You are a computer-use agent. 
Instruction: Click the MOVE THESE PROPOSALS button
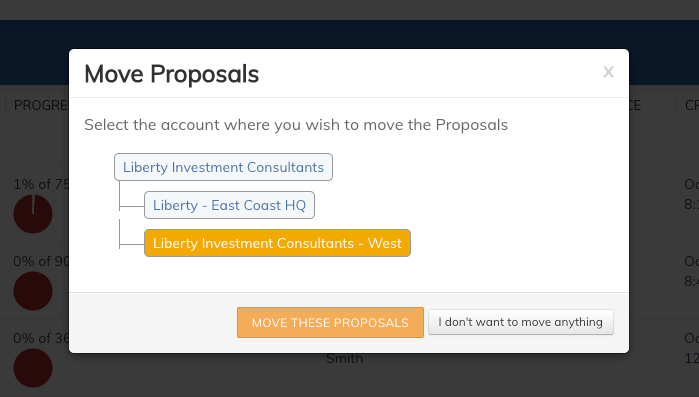(330, 322)
